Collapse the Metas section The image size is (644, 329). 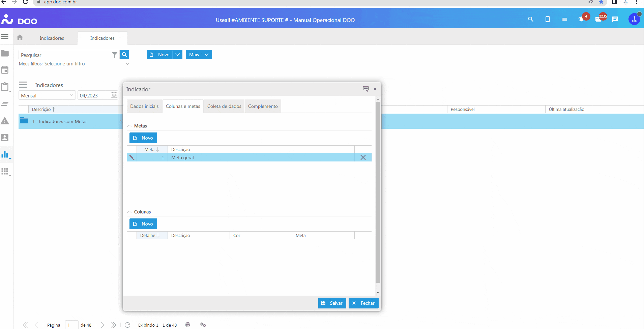tap(129, 126)
